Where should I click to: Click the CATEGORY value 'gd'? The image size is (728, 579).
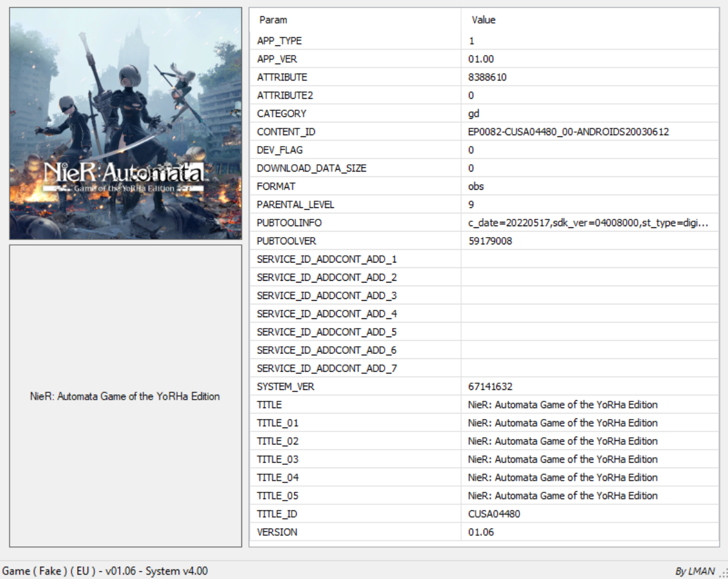pyautogui.click(x=474, y=113)
